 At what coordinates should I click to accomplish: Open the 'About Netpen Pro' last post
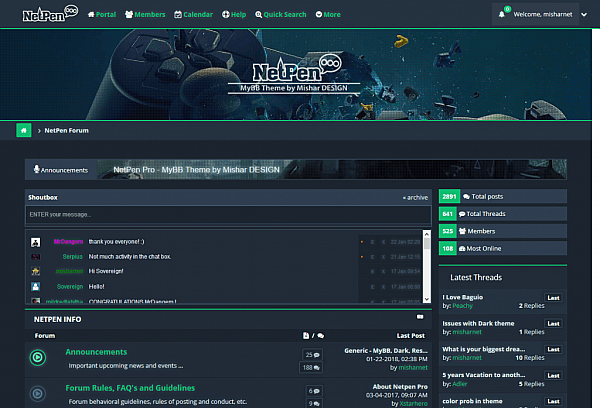click(400, 387)
